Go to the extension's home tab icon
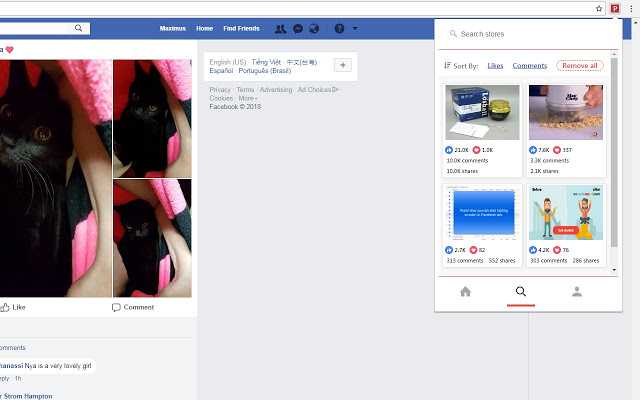Image resolution: width=640 pixels, height=400 pixels. point(465,291)
